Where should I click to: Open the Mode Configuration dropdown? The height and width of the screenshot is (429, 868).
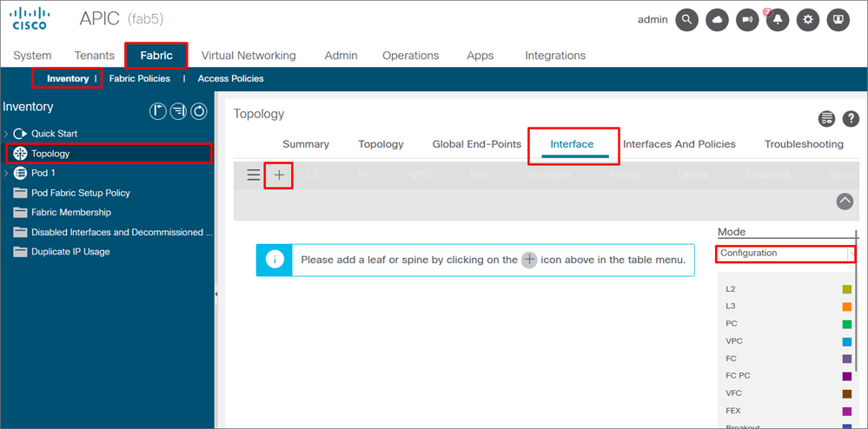pos(786,254)
